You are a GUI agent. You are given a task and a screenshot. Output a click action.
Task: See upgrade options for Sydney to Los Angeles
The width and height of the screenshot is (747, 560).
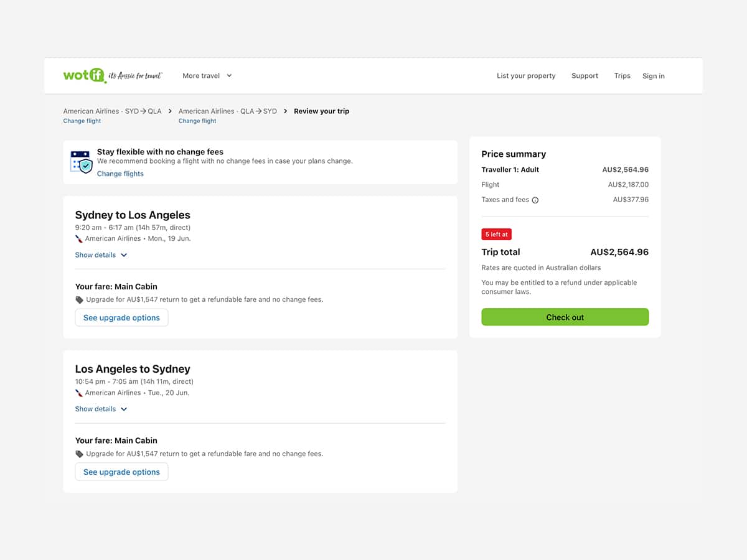121,317
